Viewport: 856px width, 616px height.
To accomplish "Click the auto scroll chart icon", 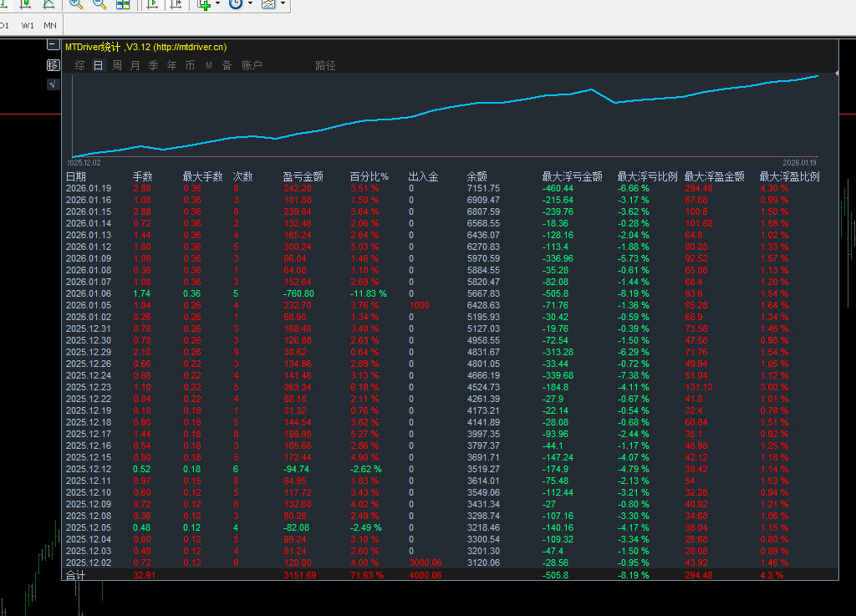I will 152,5.
